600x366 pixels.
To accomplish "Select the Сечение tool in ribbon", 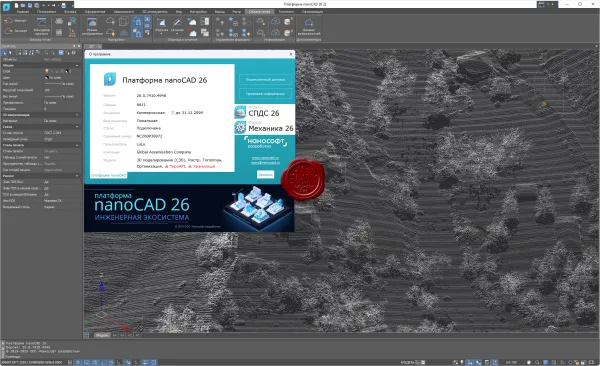I will pos(177,25).
